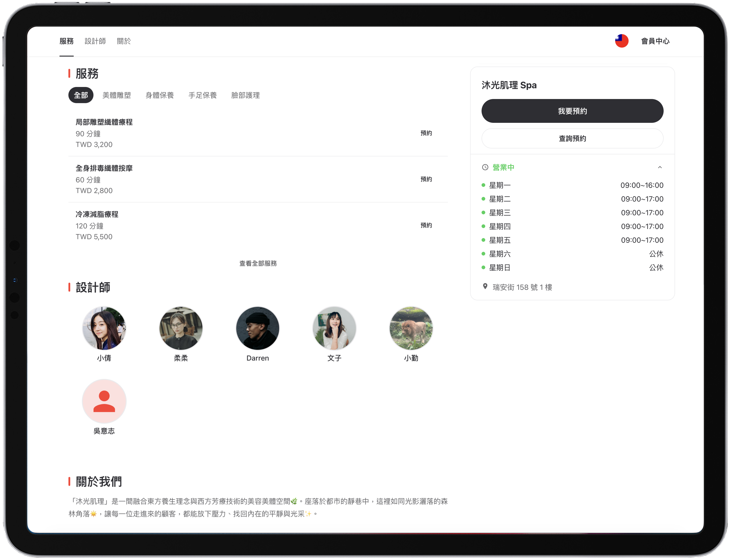Click the 吳意志 designer name
Viewport: 729px width, 560px height.
tap(104, 431)
